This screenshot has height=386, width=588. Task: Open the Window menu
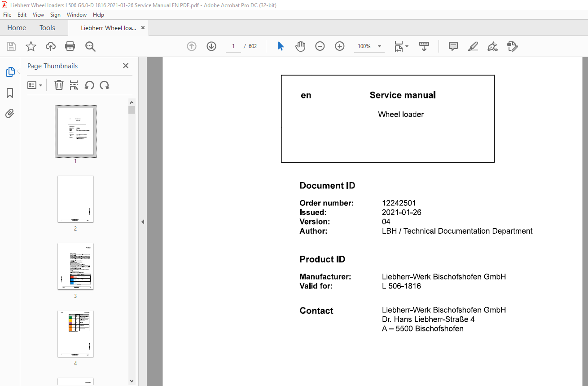pyautogui.click(x=77, y=15)
